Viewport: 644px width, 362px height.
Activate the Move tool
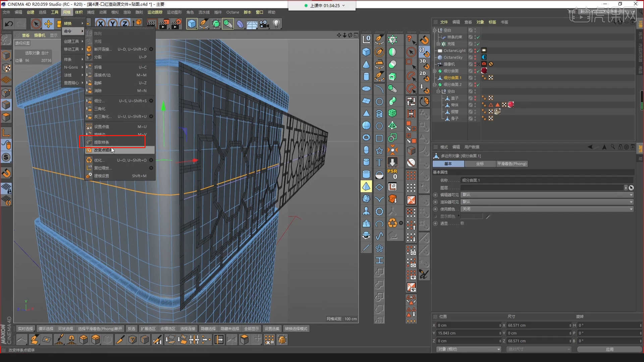click(48, 24)
